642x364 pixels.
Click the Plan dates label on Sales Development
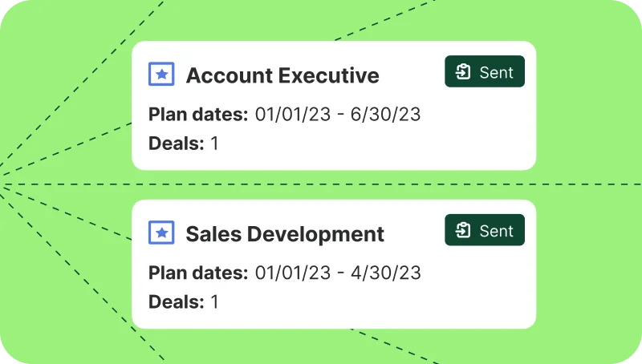(198, 273)
